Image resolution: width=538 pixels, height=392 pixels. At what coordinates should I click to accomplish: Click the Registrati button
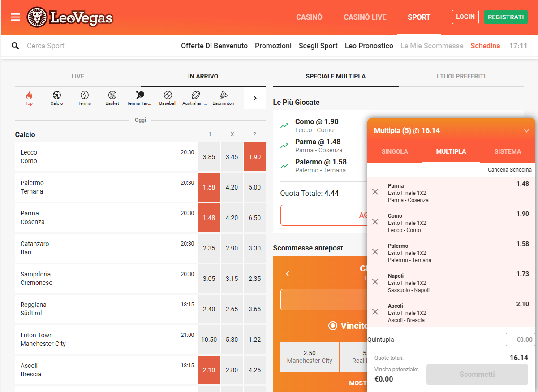coord(506,17)
